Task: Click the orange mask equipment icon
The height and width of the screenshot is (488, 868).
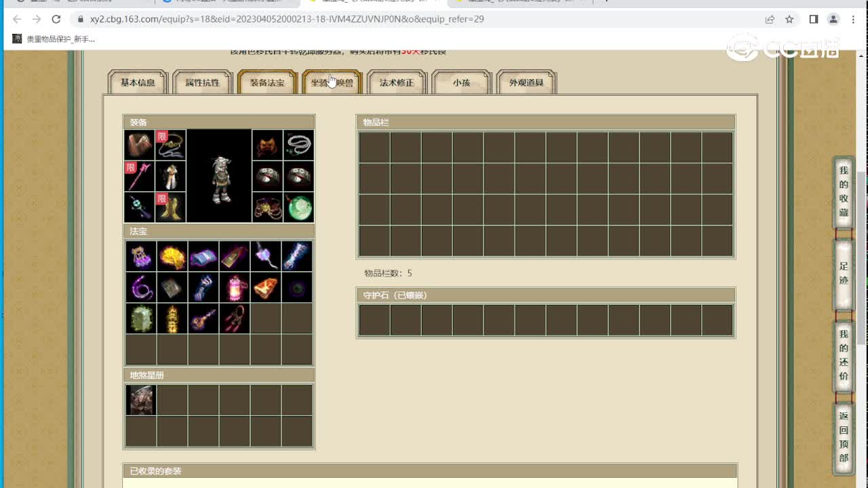Action: pyautogui.click(x=267, y=145)
